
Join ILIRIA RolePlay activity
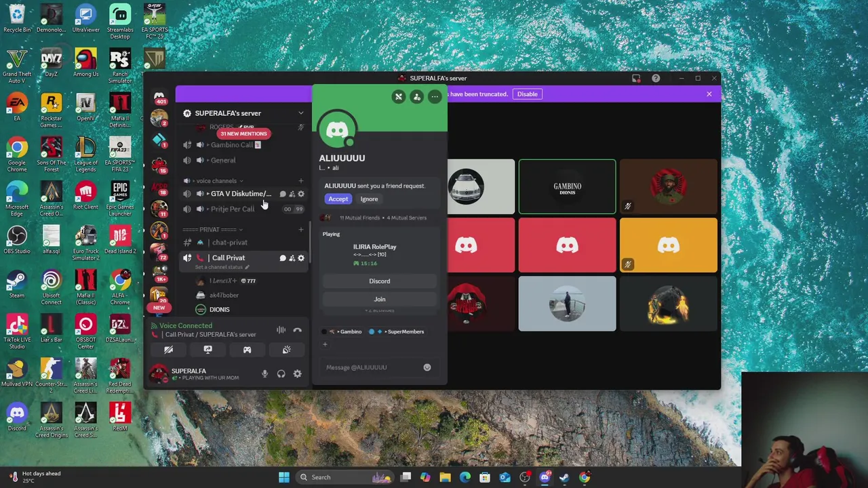(380, 299)
